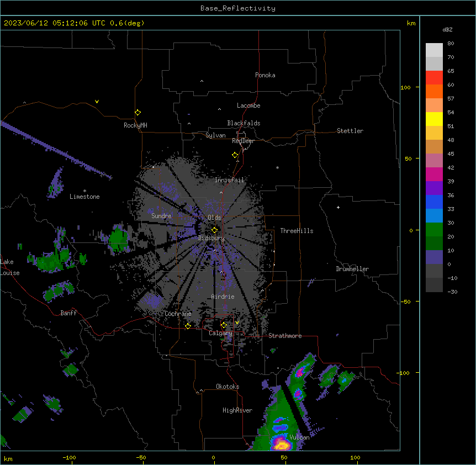Click the white asterisk above Limestone label
The height and width of the screenshot is (465, 476).
click(x=84, y=191)
